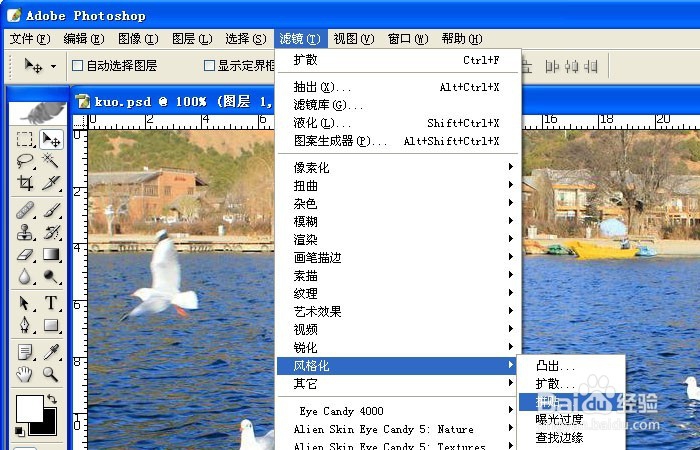Expand the 模糊 submenu
The height and width of the screenshot is (450, 700).
coord(398,221)
